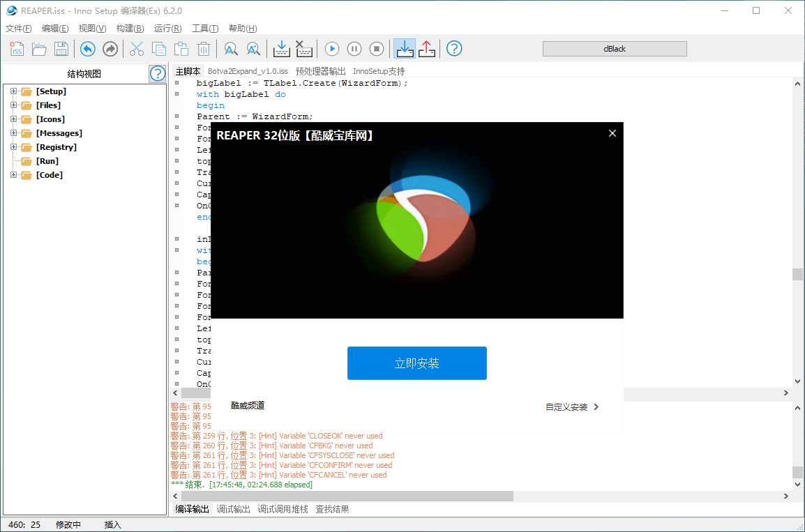This screenshot has width=805, height=532.
Task: Open the 构建(B) menu
Action: coord(130,28)
